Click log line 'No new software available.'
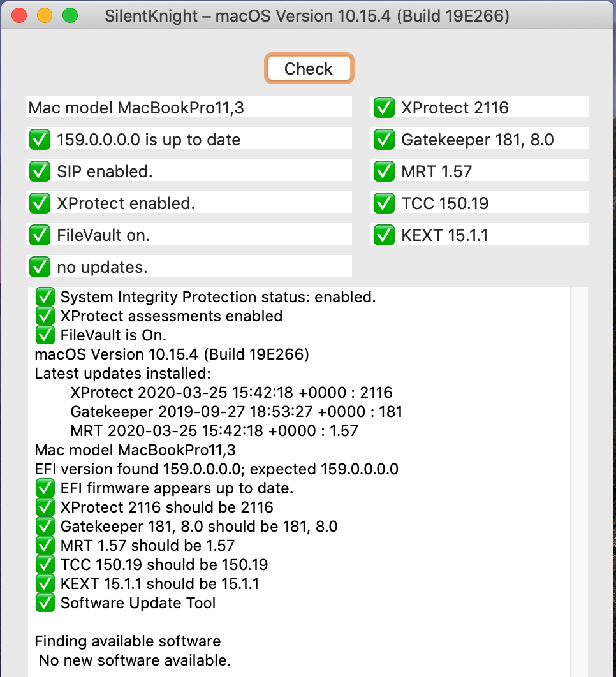The width and height of the screenshot is (616, 677). pos(135,660)
